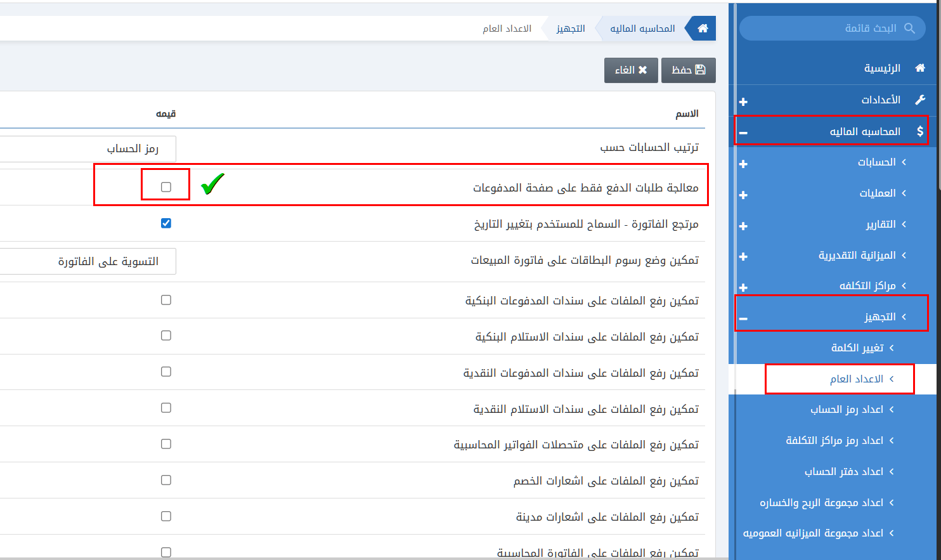This screenshot has width=941, height=560.
Task: Click المحاسبه الماليه breadcrumb link
Action: click(642, 29)
